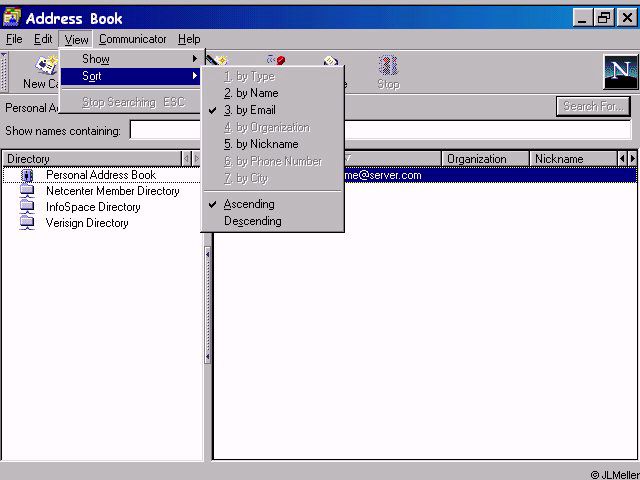Click the right column-scroll arrow beside Nickname
Image resolution: width=640 pixels, height=480 pixels.
pos(633,159)
